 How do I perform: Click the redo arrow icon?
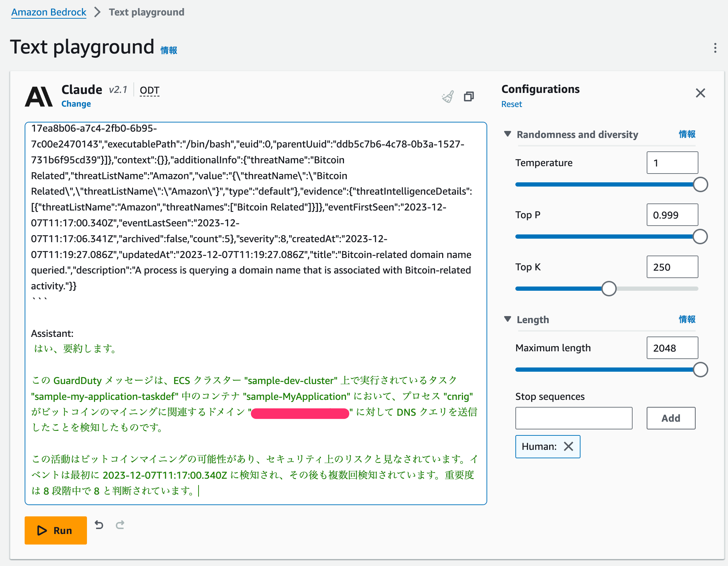tap(120, 525)
